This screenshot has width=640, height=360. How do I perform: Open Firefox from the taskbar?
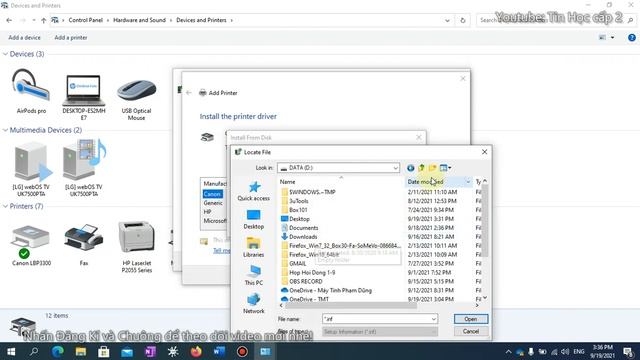(196, 351)
